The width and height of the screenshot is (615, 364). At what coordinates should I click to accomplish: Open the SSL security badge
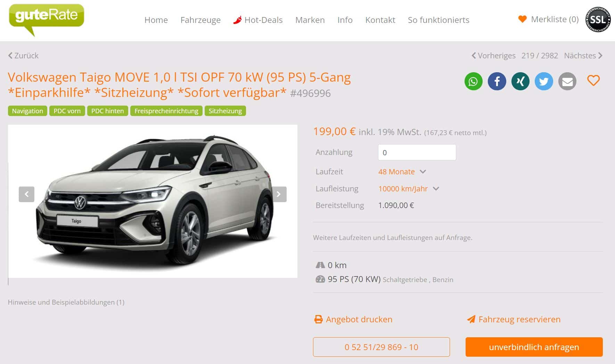(x=598, y=19)
